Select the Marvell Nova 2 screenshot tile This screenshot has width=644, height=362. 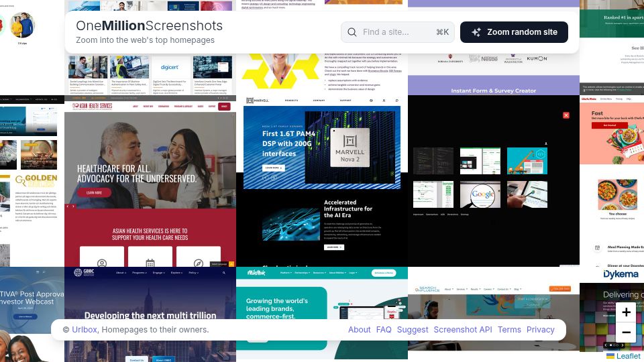(x=322, y=181)
